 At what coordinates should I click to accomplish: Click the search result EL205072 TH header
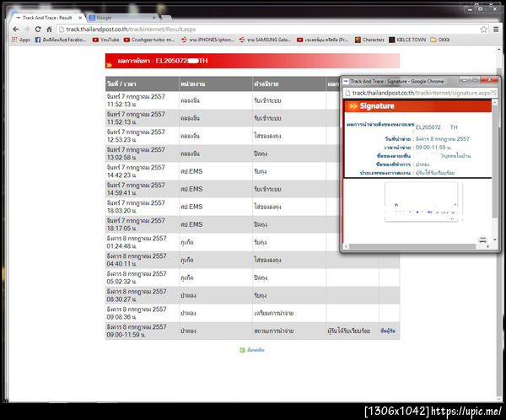click(x=252, y=61)
